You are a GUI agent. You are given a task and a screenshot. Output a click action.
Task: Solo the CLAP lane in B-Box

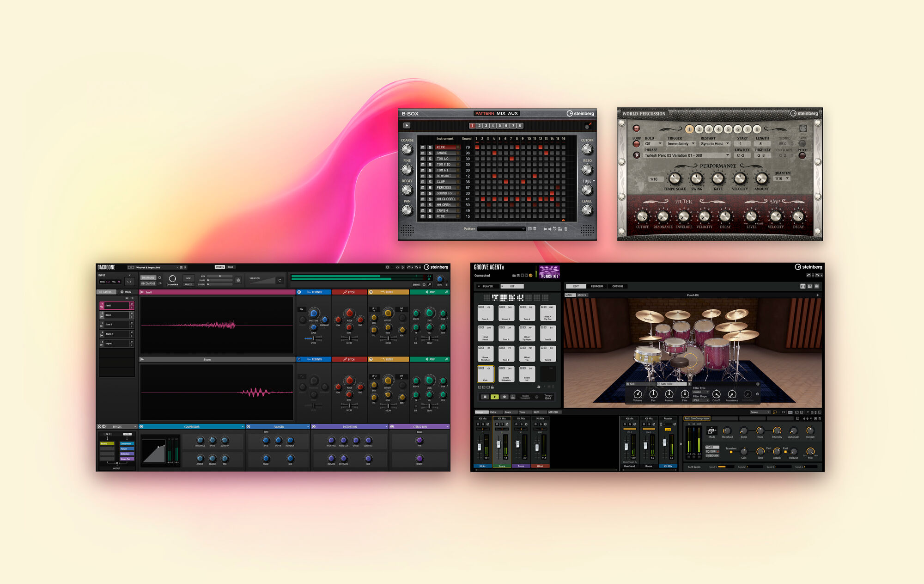[430, 182]
